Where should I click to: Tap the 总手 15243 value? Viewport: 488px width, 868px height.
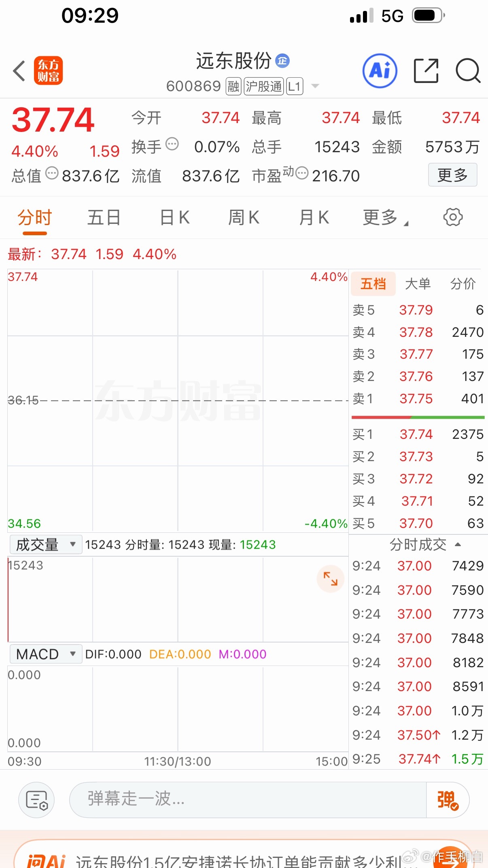click(x=337, y=147)
